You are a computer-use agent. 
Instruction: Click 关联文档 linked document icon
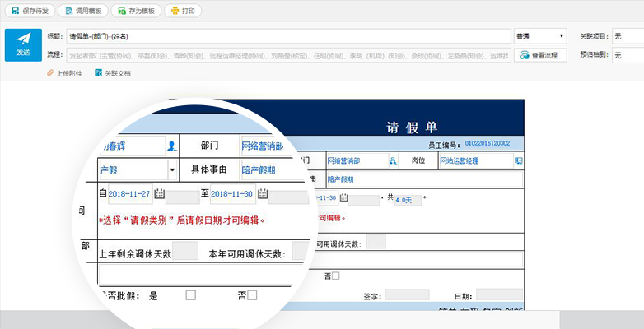(99, 73)
